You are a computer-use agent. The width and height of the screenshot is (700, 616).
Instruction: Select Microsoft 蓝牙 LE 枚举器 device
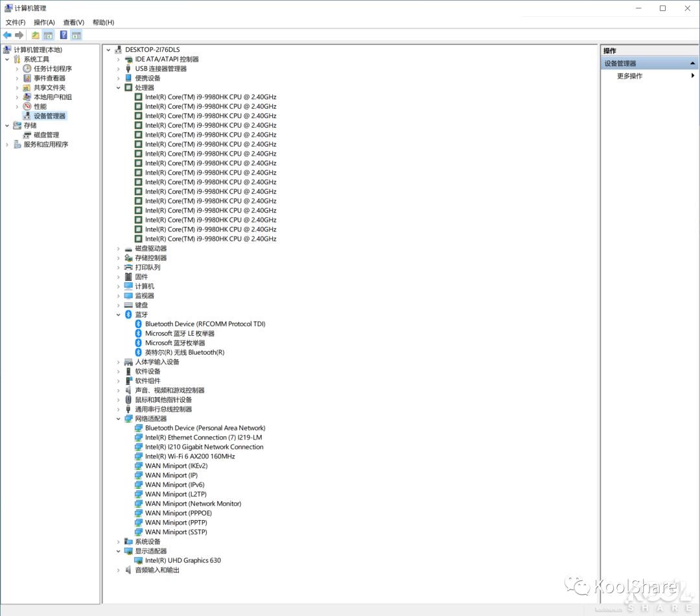click(180, 334)
